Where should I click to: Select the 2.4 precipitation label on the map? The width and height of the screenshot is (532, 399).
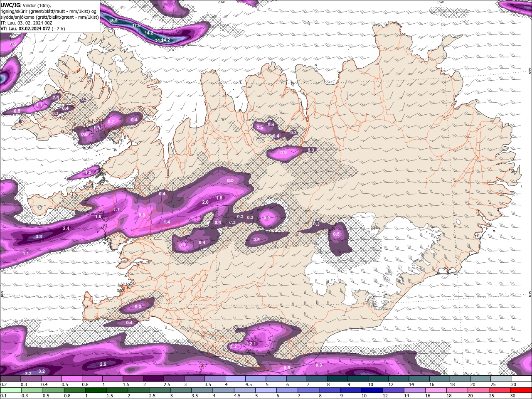[x=66, y=229]
